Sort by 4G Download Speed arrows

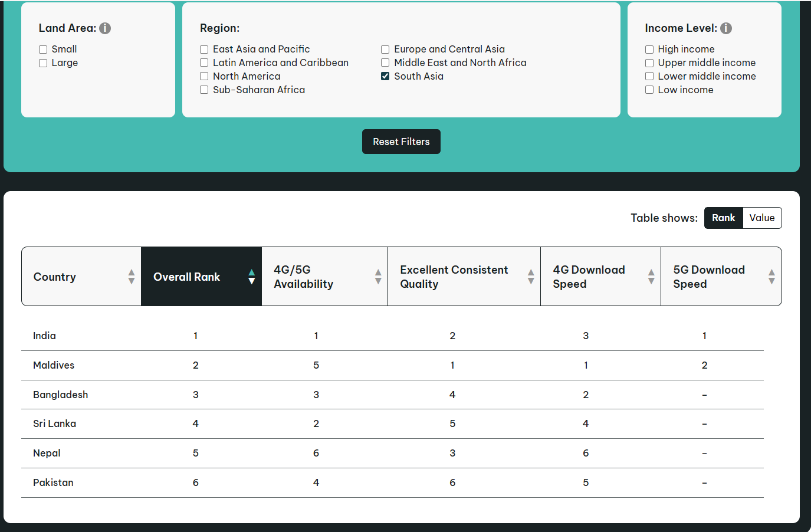[651, 277]
